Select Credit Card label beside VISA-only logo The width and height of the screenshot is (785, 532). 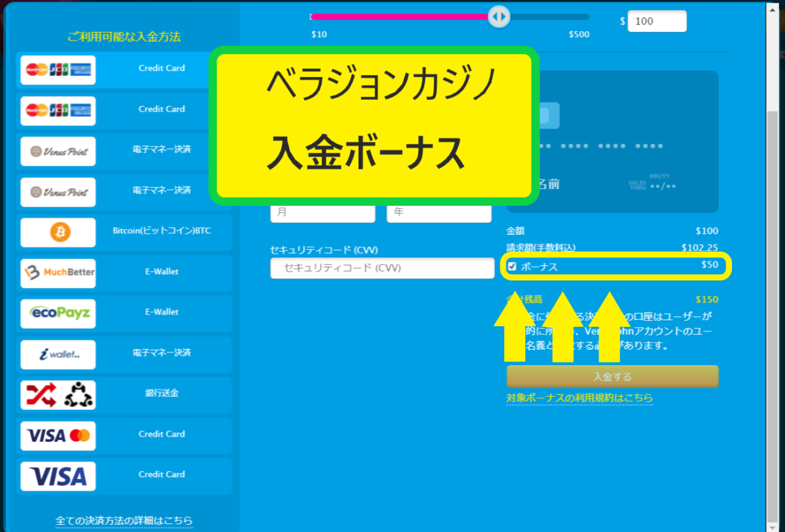tap(162, 474)
